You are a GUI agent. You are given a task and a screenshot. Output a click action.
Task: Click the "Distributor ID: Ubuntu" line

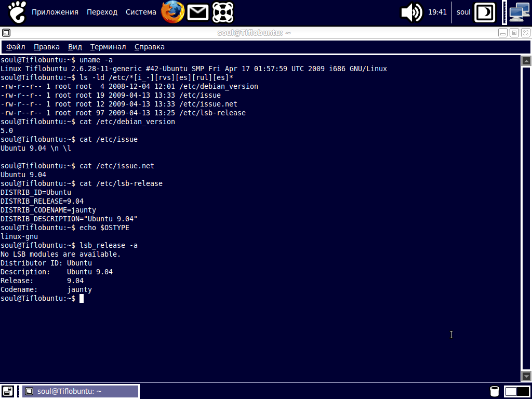tap(46, 263)
